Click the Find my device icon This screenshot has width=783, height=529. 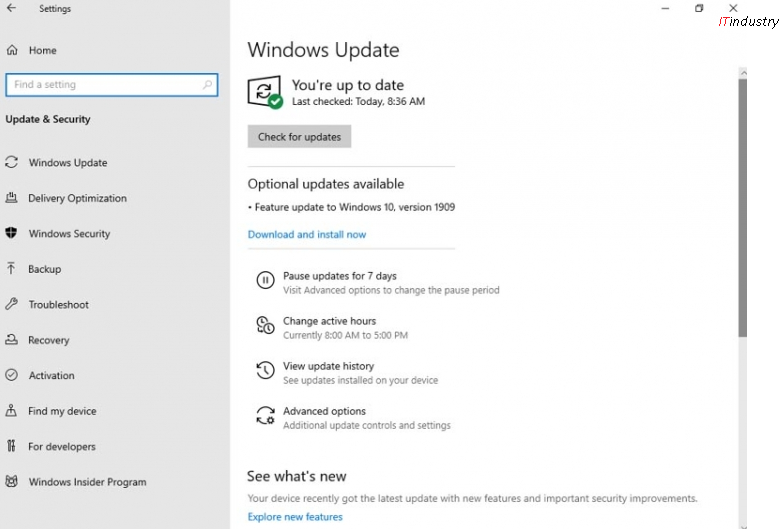pyautogui.click(x=11, y=410)
